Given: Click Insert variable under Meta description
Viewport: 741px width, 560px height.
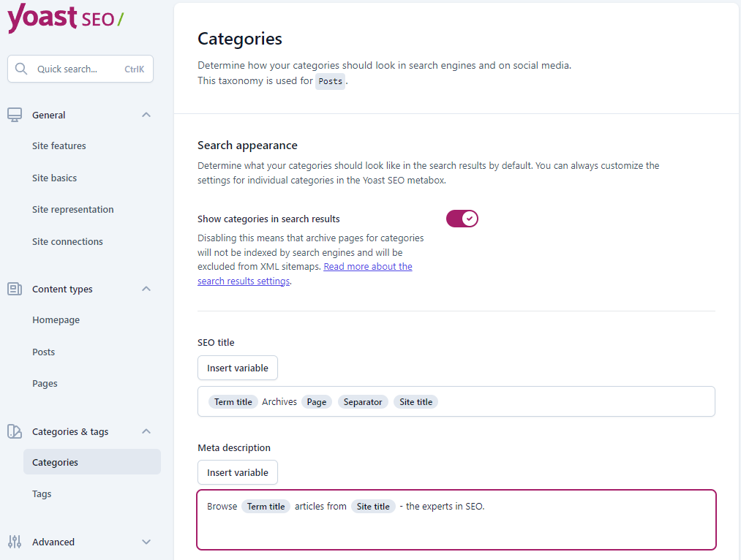Looking at the screenshot, I should pos(238,472).
